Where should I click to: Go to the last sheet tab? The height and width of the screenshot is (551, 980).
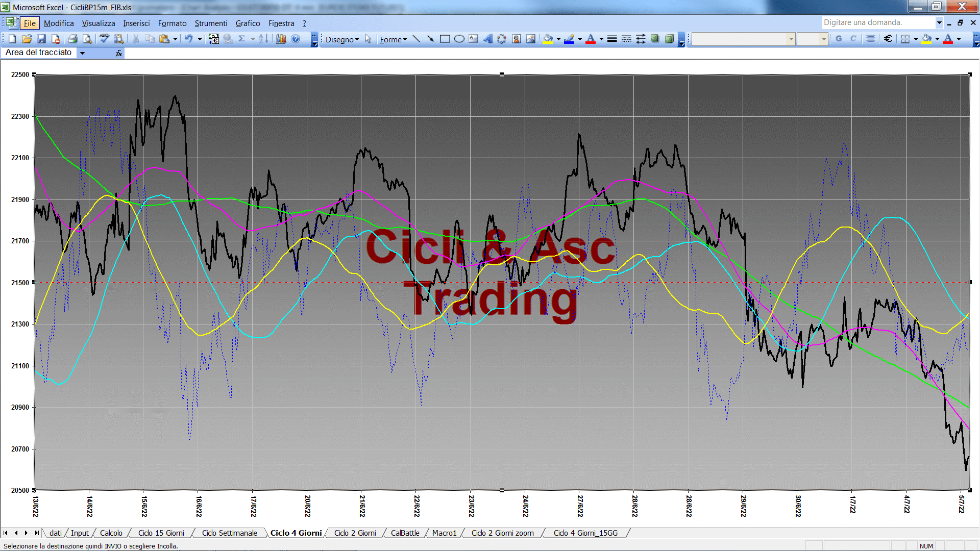click(37, 533)
